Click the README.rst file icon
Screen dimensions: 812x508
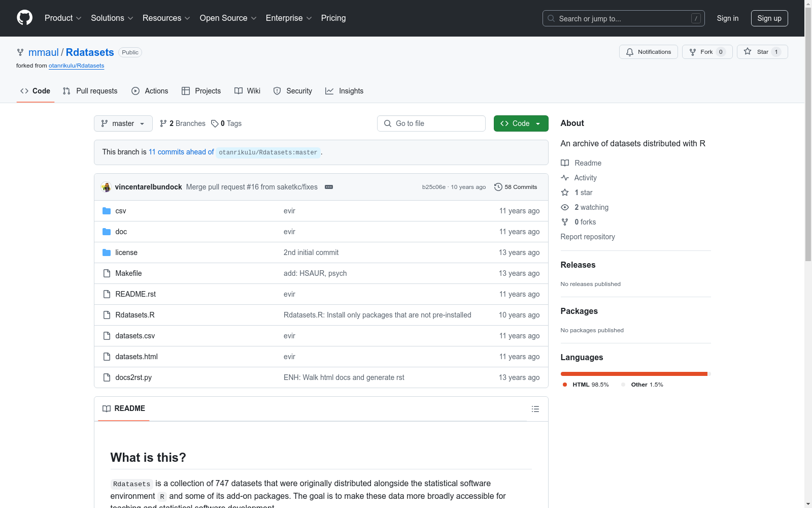pos(107,294)
